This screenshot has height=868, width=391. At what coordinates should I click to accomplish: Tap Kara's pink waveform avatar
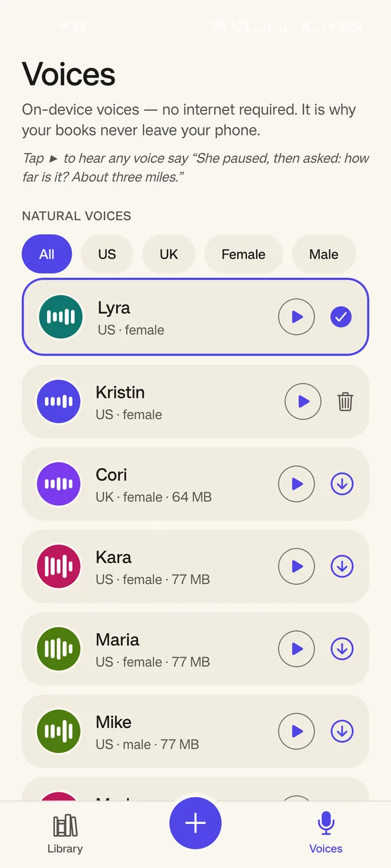pyautogui.click(x=59, y=566)
